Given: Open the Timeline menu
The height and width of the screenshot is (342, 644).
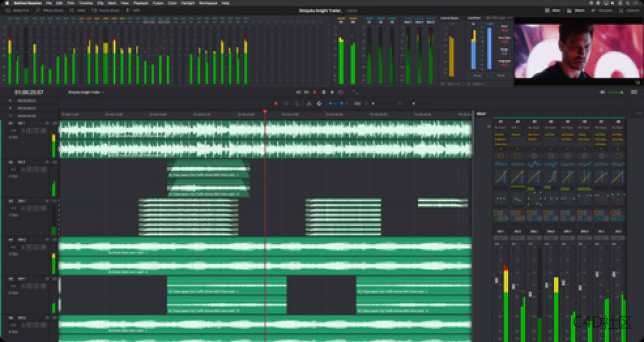Looking at the screenshot, I should [x=86, y=3].
